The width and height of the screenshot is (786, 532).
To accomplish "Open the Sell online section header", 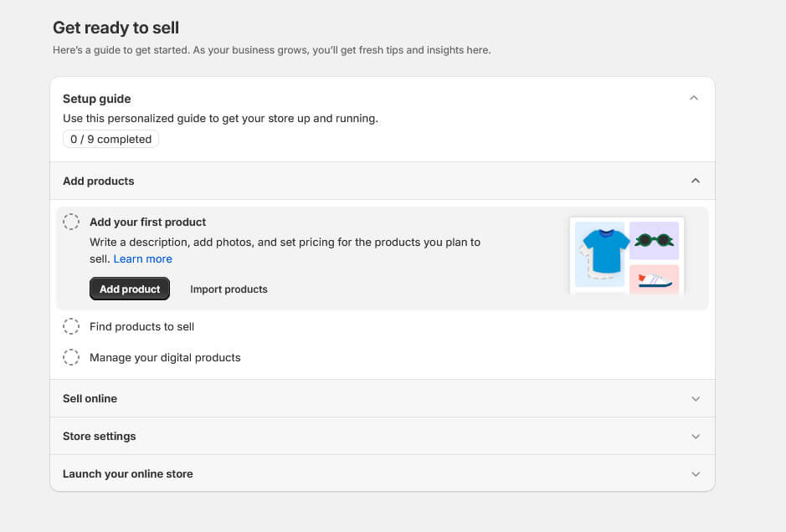I will (x=90, y=399).
